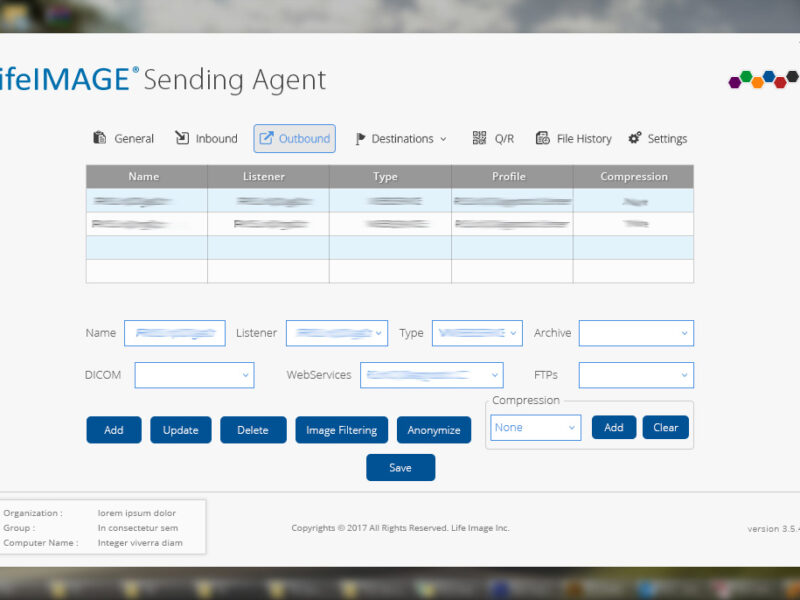Open Image Filtering
Image resolution: width=800 pixels, height=600 pixels.
[341, 430]
